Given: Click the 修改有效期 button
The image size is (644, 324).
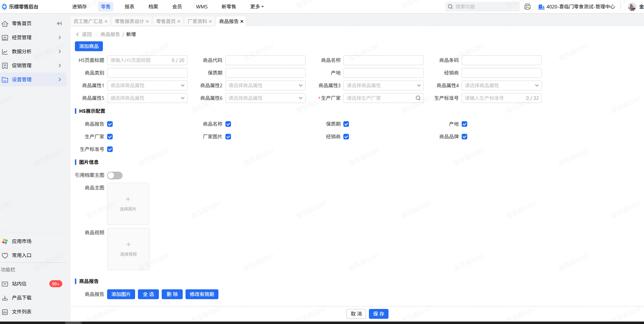Looking at the screenshot, I should pos(202,294).
